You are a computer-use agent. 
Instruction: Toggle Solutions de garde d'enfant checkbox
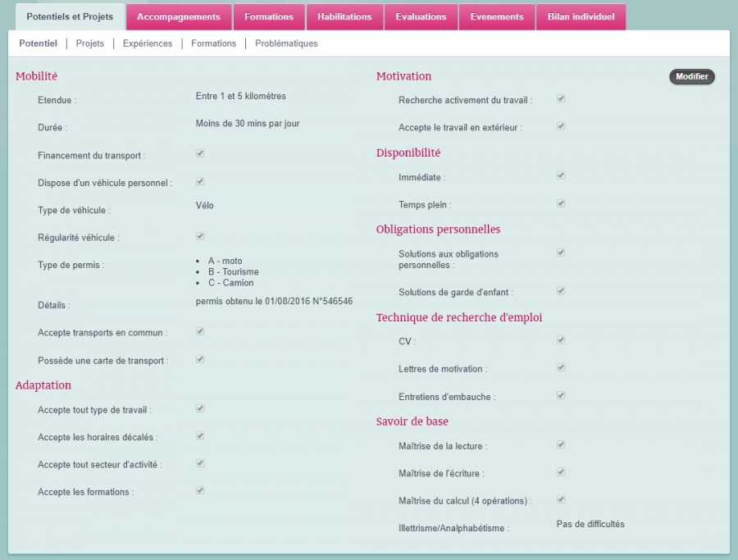point(561,290)
